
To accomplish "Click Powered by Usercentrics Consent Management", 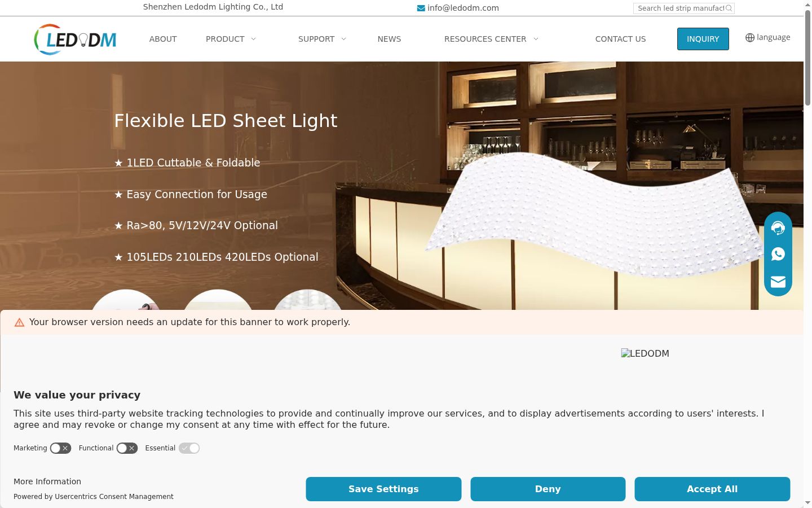I will coord(94,497).
